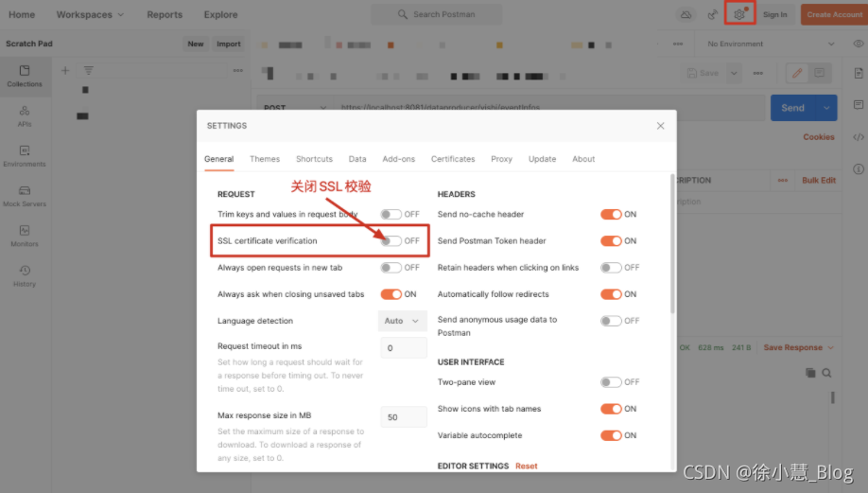The image size is (868, 493).
Task: Switch to the Certificates settings tab
Action: (453, 159)
